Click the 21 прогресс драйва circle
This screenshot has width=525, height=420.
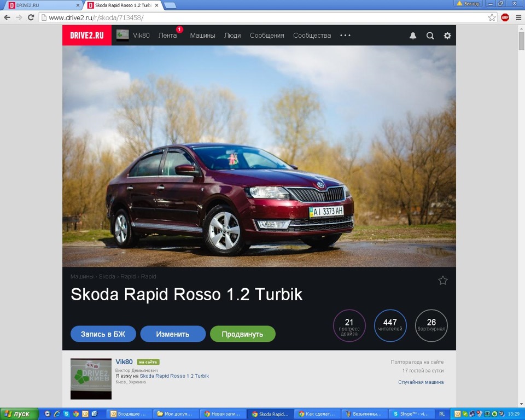pos(349,325)
